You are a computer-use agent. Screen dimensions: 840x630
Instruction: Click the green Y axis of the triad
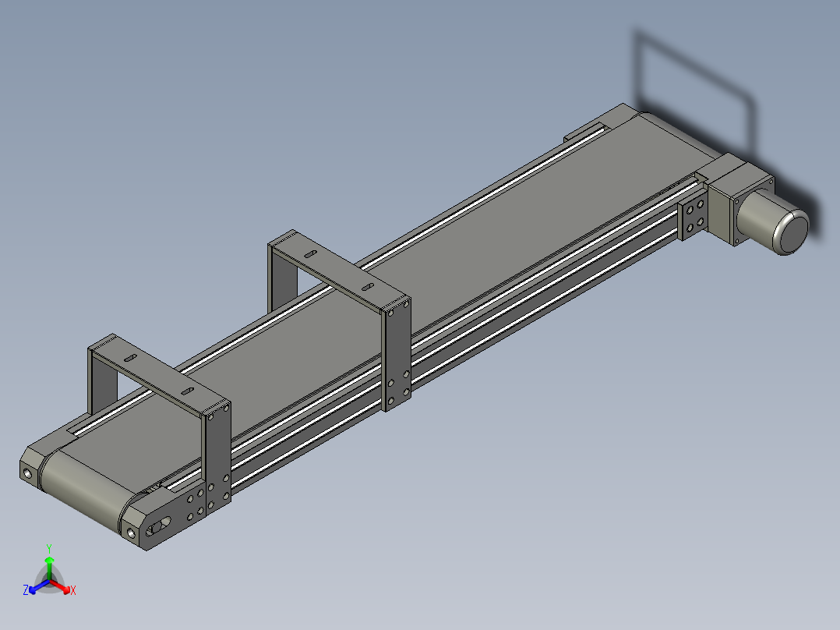49,568
